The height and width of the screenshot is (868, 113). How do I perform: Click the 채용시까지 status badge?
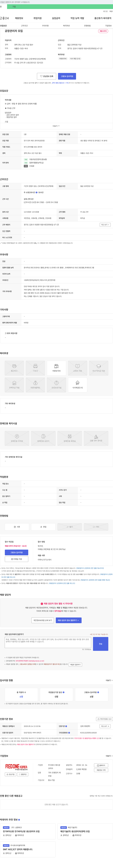coord(103,31)
